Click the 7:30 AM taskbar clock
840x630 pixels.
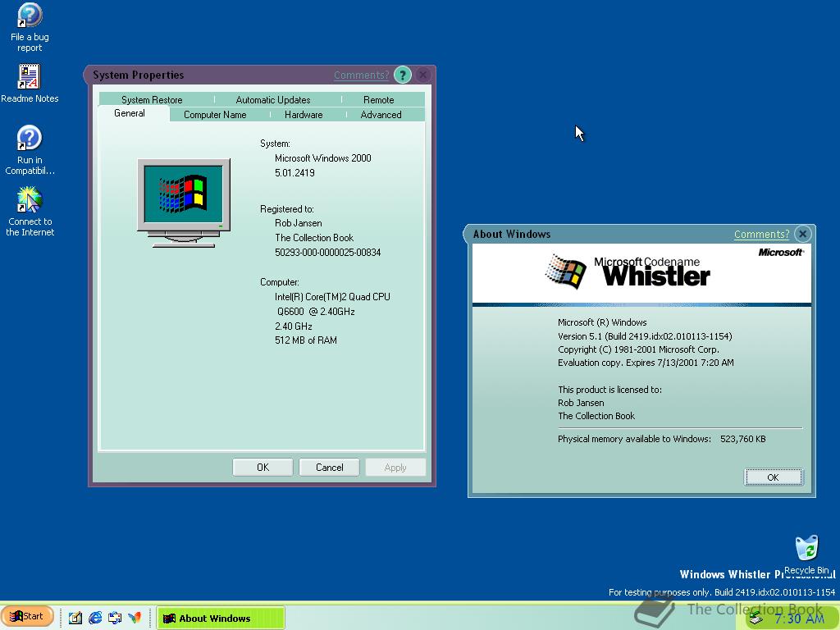pyautogui.click(x=799, y=619)
